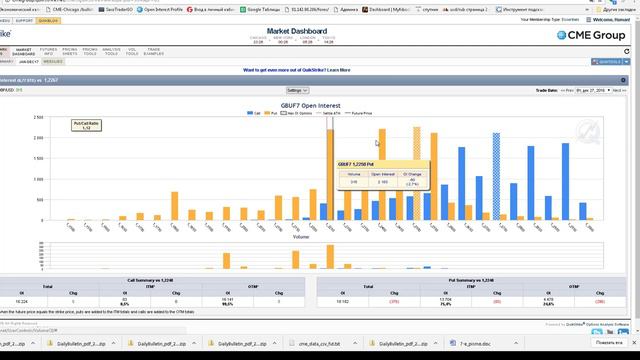Open Vol Tools menu
The height and width of the screenshot is (360, 640).
click(132, 51)
